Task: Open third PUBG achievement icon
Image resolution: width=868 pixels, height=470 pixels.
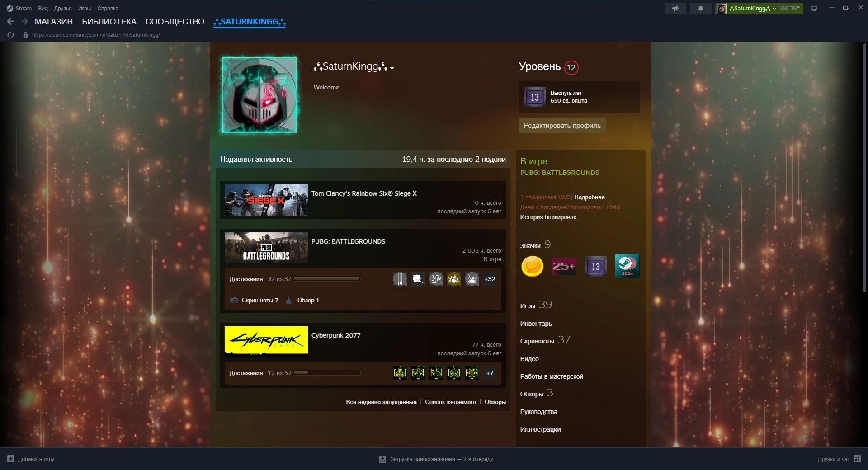Action: [436, 279]
